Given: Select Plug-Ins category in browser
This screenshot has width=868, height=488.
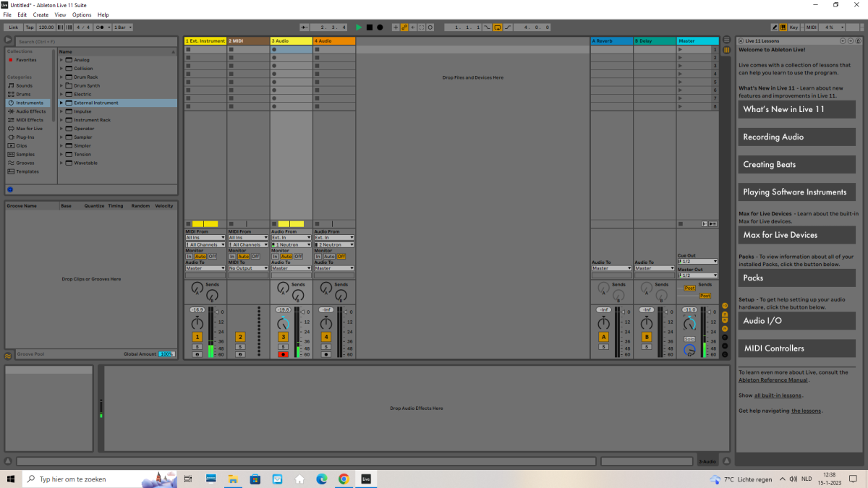Looking at the screenshot, I should (25, 137).
